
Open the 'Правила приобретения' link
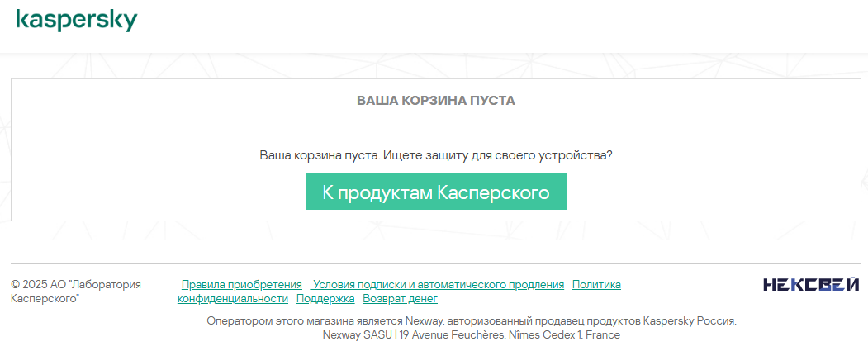[241, 285]
